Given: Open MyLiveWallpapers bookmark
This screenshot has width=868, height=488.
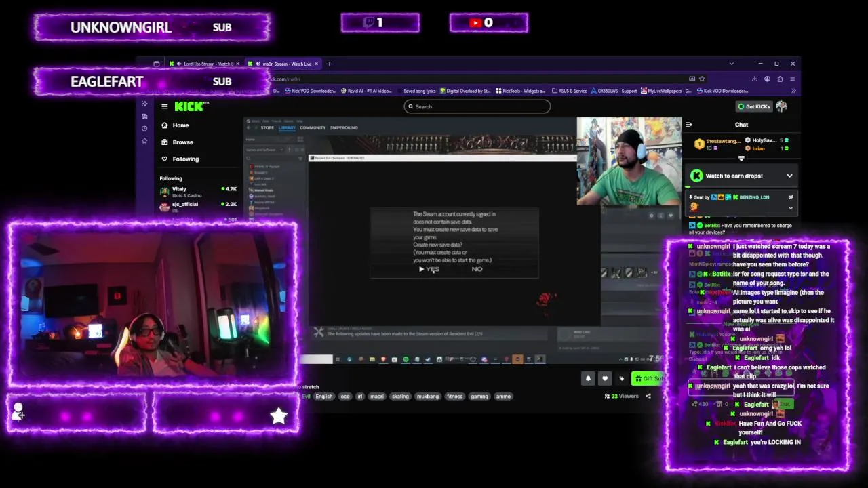Looking at the screenshot, I should click(666, 91).
